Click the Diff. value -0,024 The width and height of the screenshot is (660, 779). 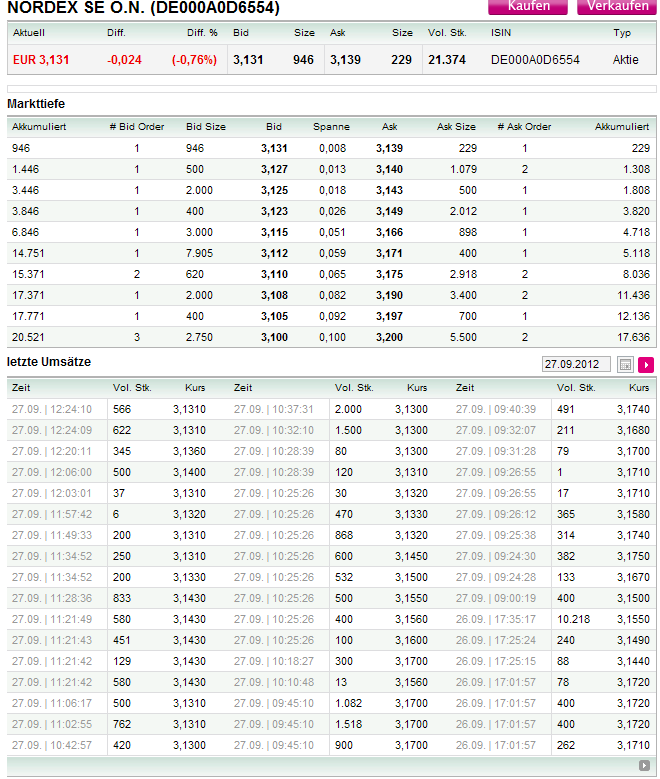tap(124, 60)
